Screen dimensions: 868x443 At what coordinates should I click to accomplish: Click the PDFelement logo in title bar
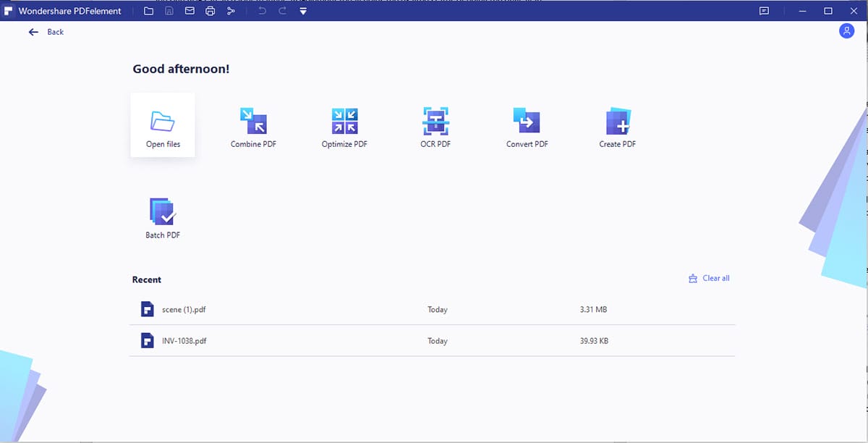[x=9, y=12]
